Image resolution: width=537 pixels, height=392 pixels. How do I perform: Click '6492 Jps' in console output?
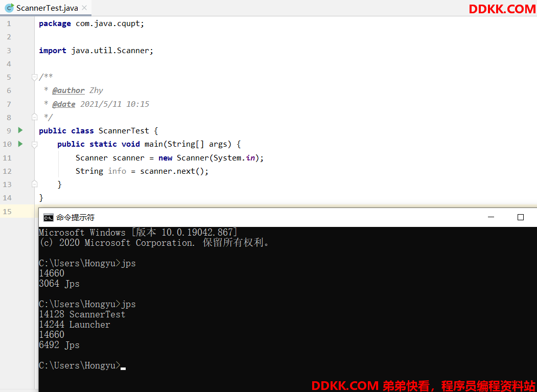59,345
